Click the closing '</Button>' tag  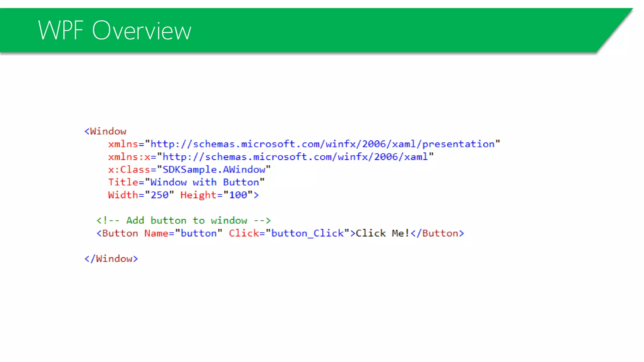[x=437, y=233]
